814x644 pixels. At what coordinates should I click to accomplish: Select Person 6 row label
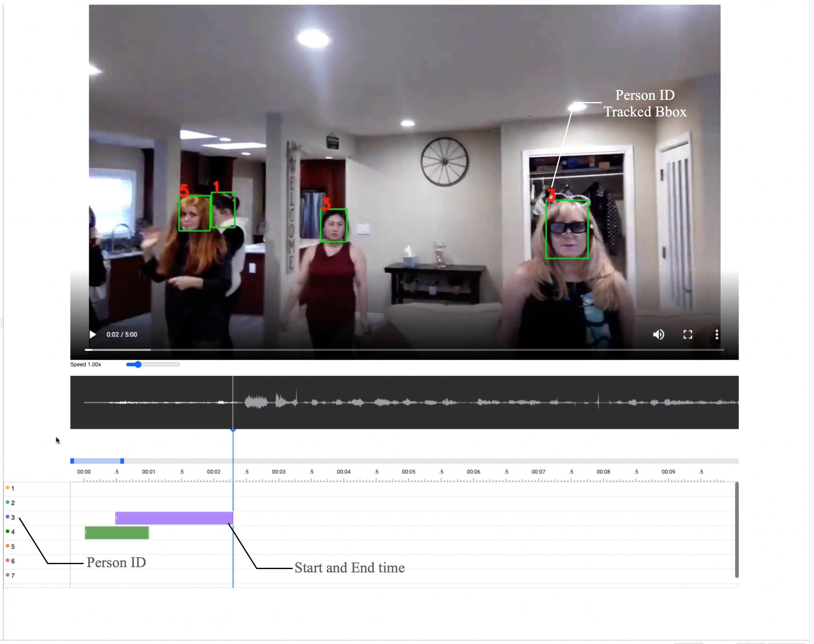tap(12, 561)
